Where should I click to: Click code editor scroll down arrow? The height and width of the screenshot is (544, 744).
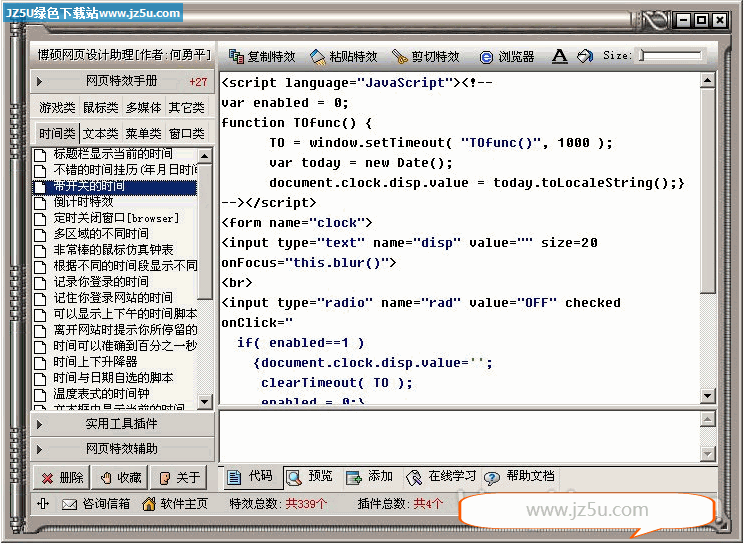tap(707, 395)
